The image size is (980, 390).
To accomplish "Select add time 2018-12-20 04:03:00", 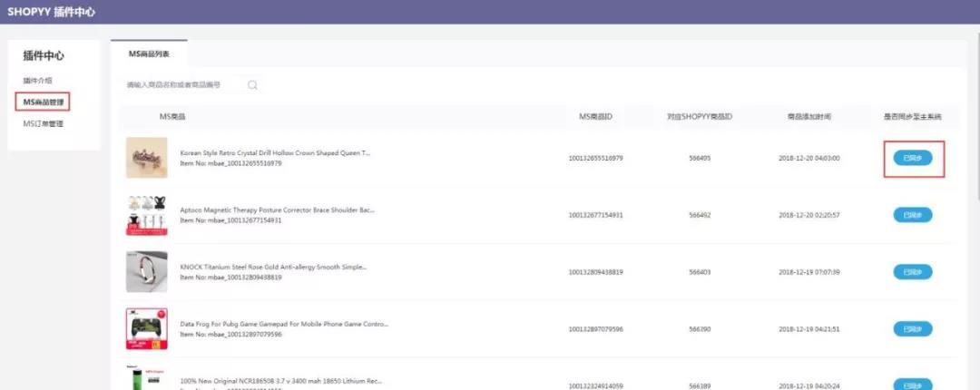I will click(808, 158).
